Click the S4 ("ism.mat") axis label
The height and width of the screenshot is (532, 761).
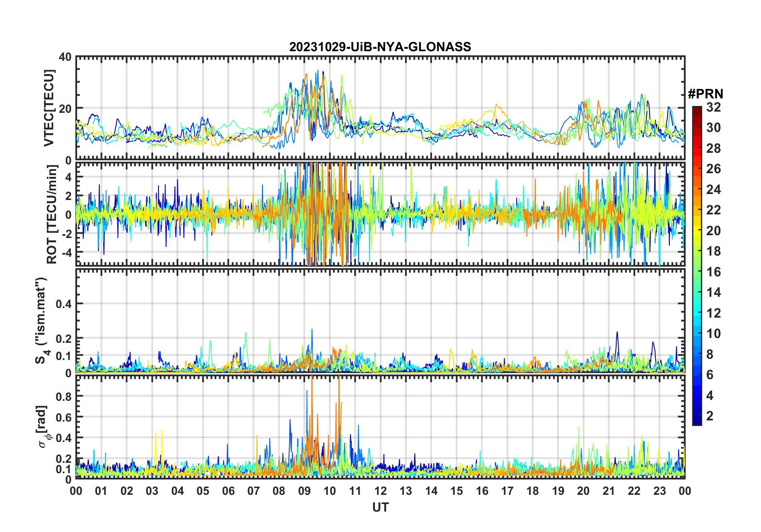tap(42, 320)
